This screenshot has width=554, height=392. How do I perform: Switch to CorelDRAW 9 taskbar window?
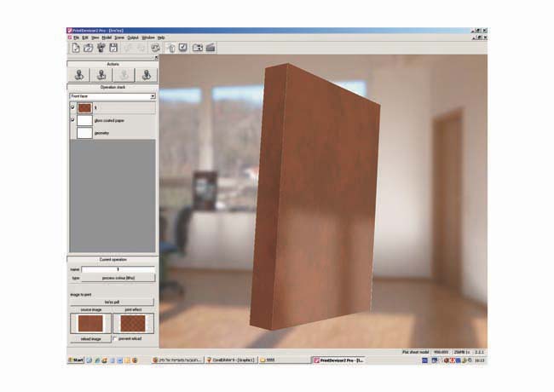coord(232,360)
